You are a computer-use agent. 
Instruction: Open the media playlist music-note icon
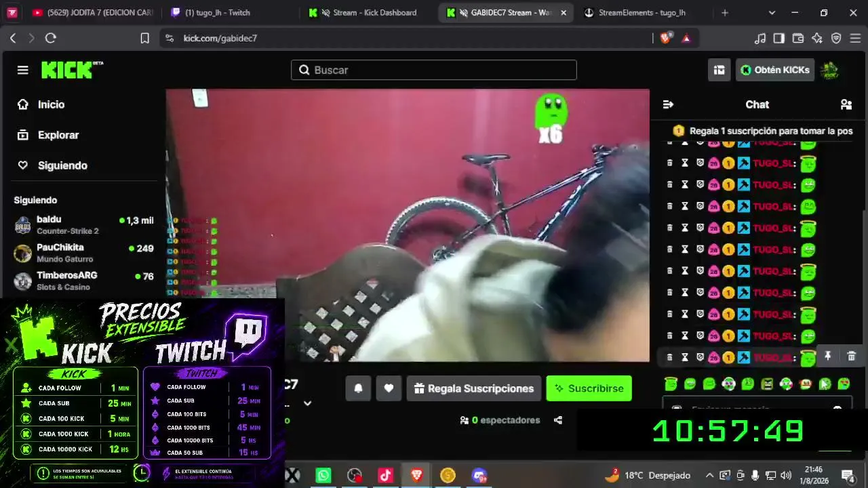[760, 38]
